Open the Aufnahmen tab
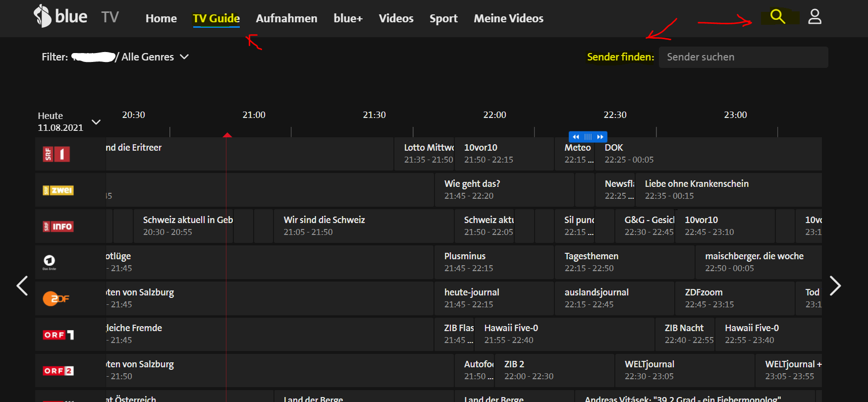This screenshot has width=868, height=402. pyautogui.click(x=286, y=19)
